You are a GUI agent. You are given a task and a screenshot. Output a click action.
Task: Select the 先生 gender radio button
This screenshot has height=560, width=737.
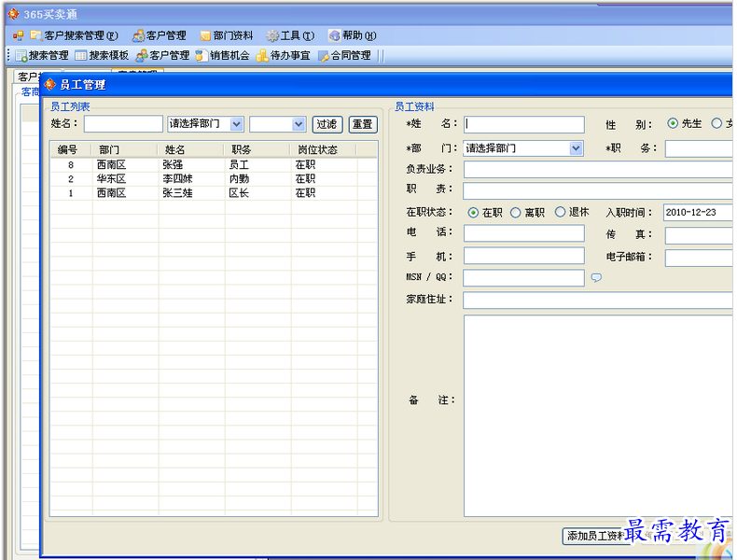click(673, 123)
